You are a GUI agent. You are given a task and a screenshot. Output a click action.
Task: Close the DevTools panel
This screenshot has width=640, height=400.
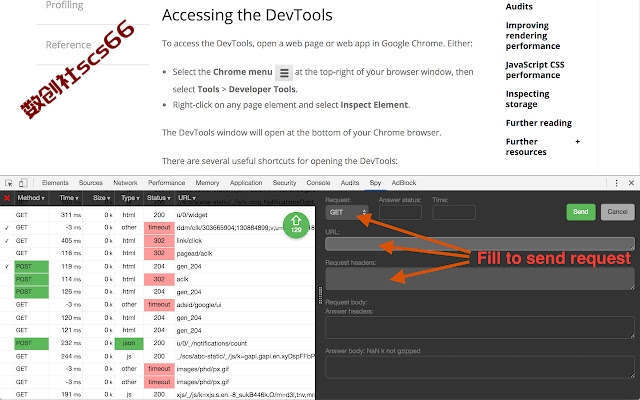[631, 183]
